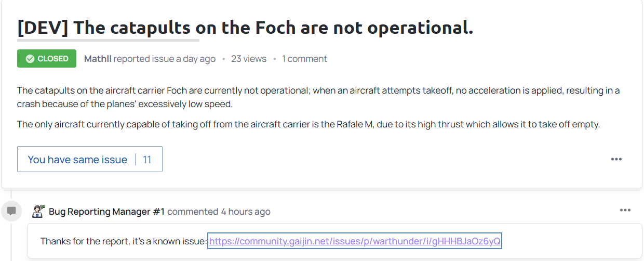The image size is (644, 261).
Task: Click the "Bug Reporting Manager #1" name
Action: [x=106, y=212]
